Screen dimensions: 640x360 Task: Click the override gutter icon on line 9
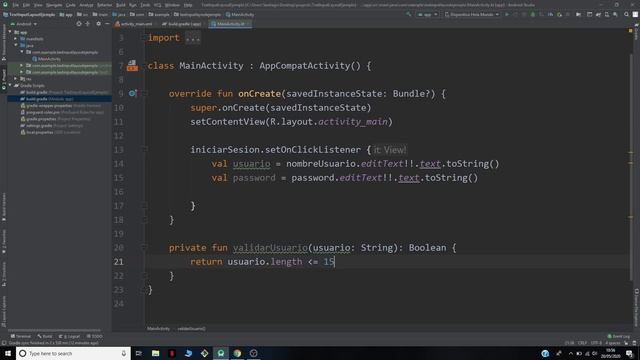pos(133,93)
